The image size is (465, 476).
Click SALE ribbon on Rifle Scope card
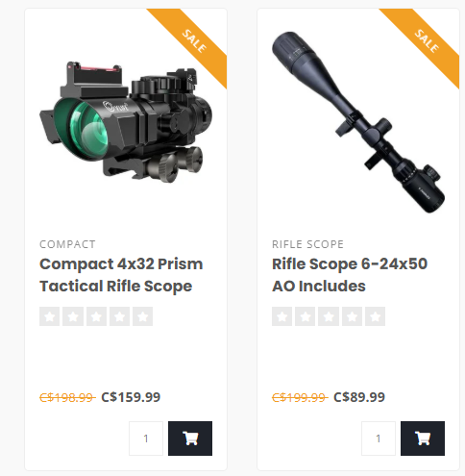click(427, 41)
